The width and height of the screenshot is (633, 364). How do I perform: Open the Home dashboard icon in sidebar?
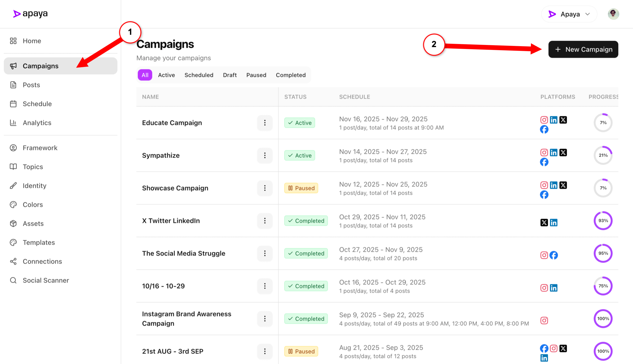click(x=13, y=41)
